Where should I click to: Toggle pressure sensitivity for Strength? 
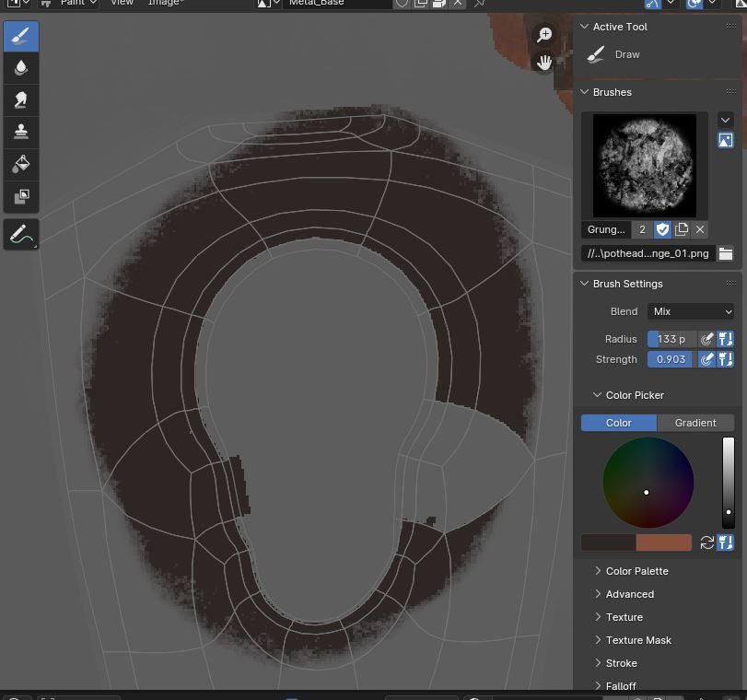(707, 359)
